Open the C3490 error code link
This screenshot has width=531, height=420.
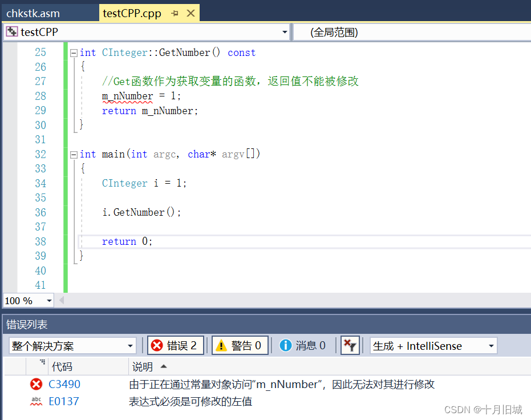tap(64, 385)
